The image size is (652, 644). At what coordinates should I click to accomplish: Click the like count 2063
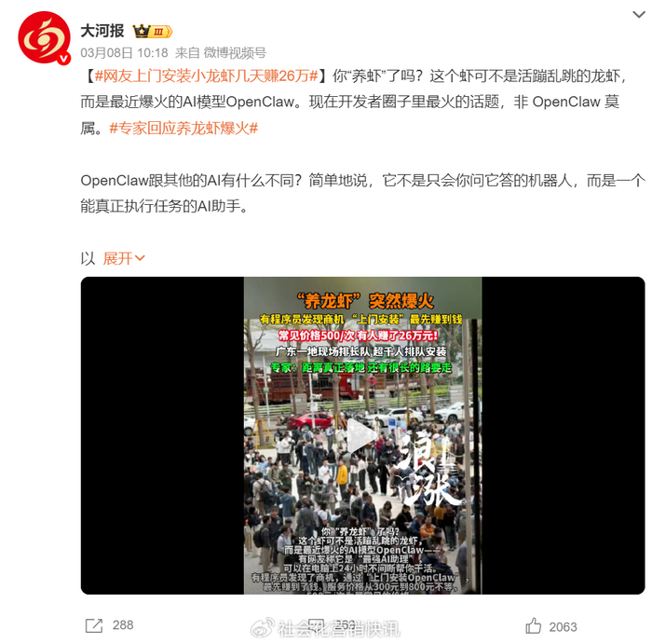(563, 627)
